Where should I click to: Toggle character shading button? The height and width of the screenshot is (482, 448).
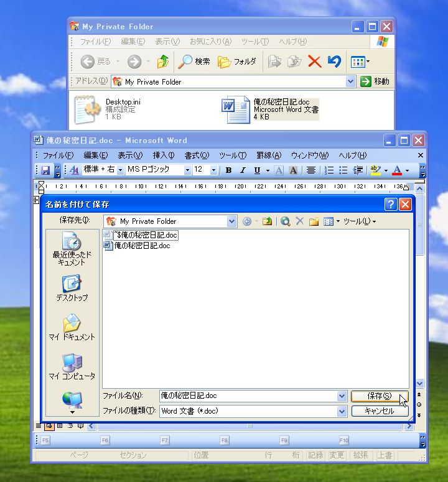(293, 170)
